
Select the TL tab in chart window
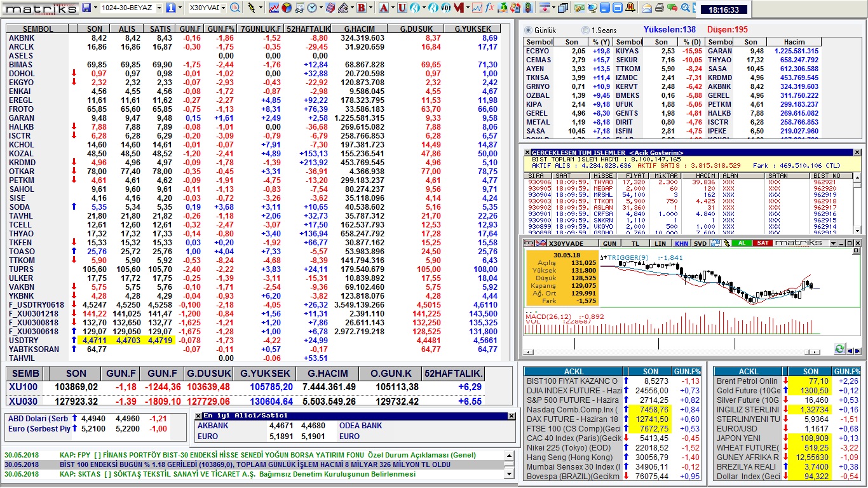635,243
